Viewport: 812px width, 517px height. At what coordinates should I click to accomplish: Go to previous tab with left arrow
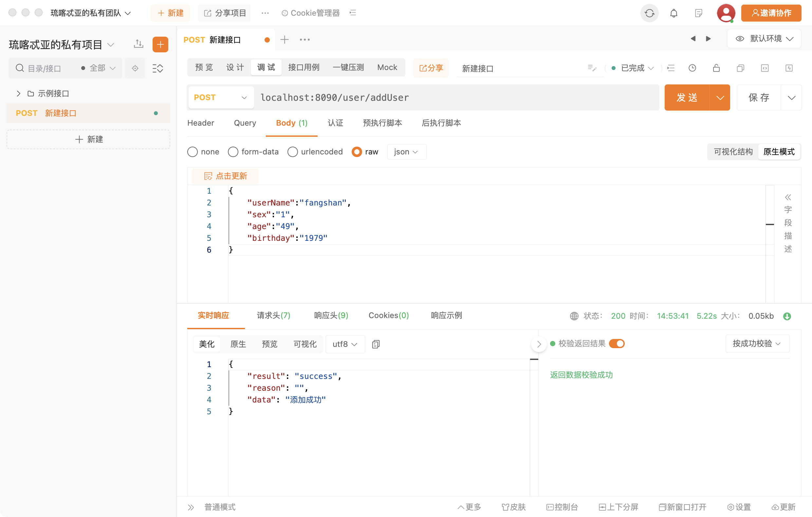[693, 38]
